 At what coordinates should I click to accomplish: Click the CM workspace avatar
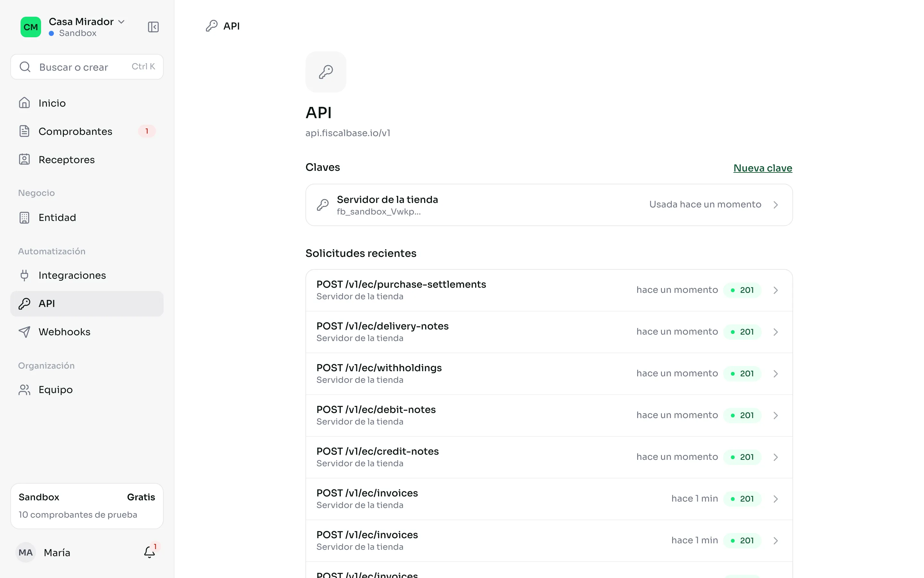click(x=30, y=27)
